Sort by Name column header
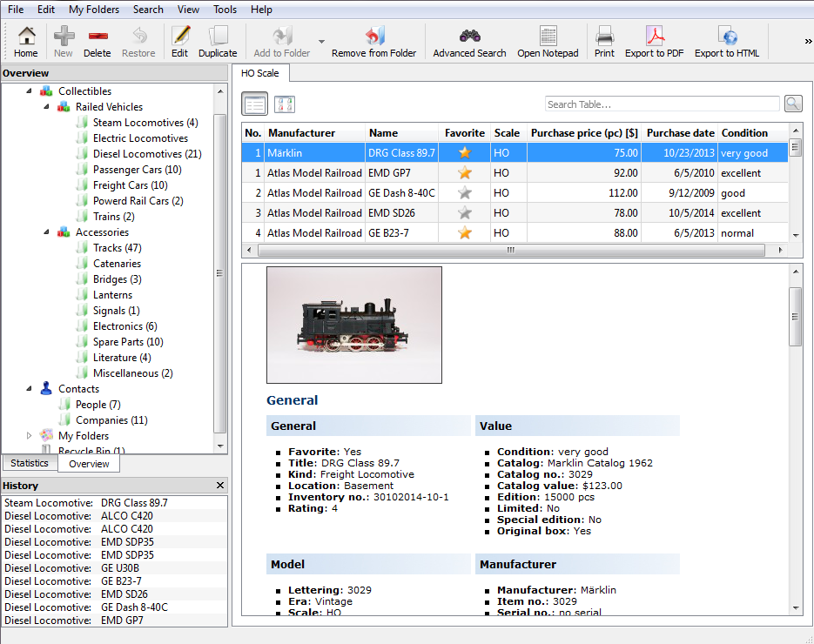The width and height of the screenshot is (814, 644). [402, 133]
